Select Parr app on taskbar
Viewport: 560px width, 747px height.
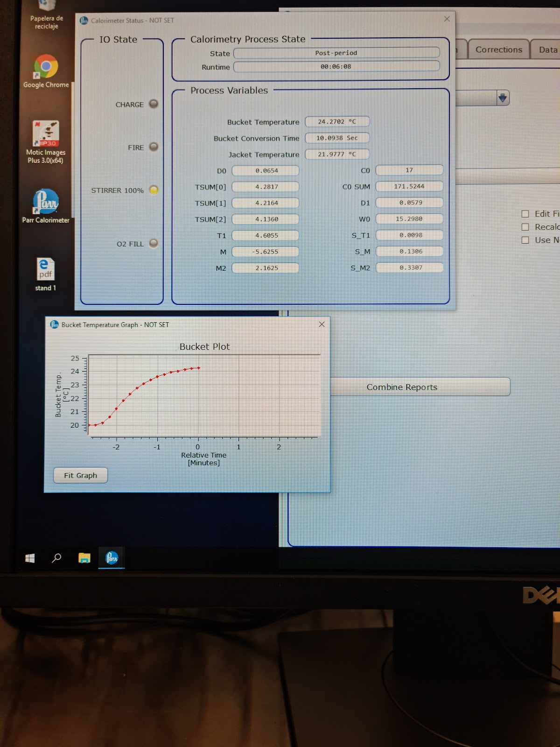coord(112,558)
